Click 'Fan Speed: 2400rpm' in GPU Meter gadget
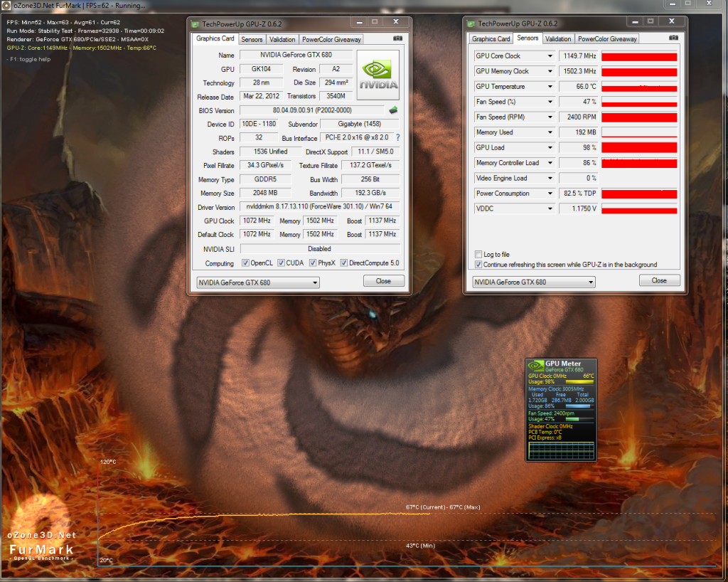This screenshot has width=728, height=582. pyautogui.click(x=551, y=413)
